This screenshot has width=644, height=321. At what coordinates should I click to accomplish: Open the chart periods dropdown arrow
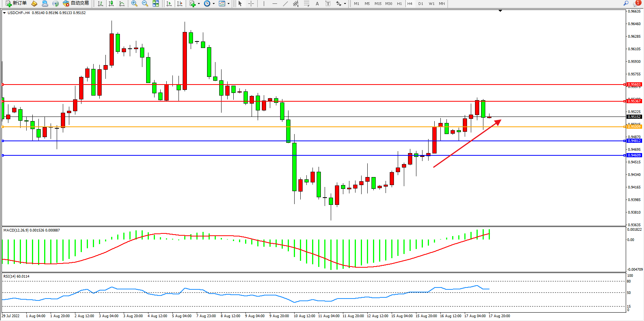click(214, 3)
